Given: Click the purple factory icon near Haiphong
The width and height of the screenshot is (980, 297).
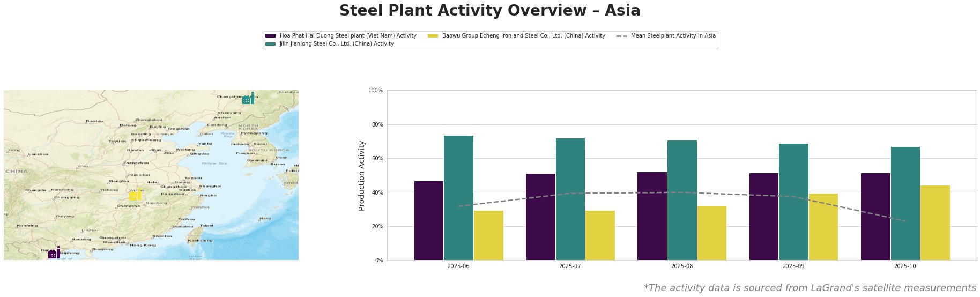Looking at the screenshot, I should tap(54, 253).
